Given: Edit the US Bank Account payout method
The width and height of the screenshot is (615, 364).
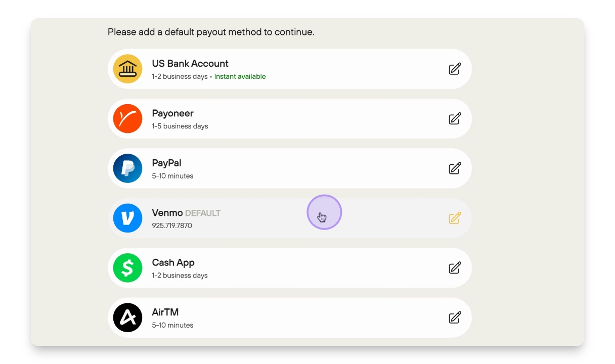Looking at the screenshot, I should click(x=455, y=69).
